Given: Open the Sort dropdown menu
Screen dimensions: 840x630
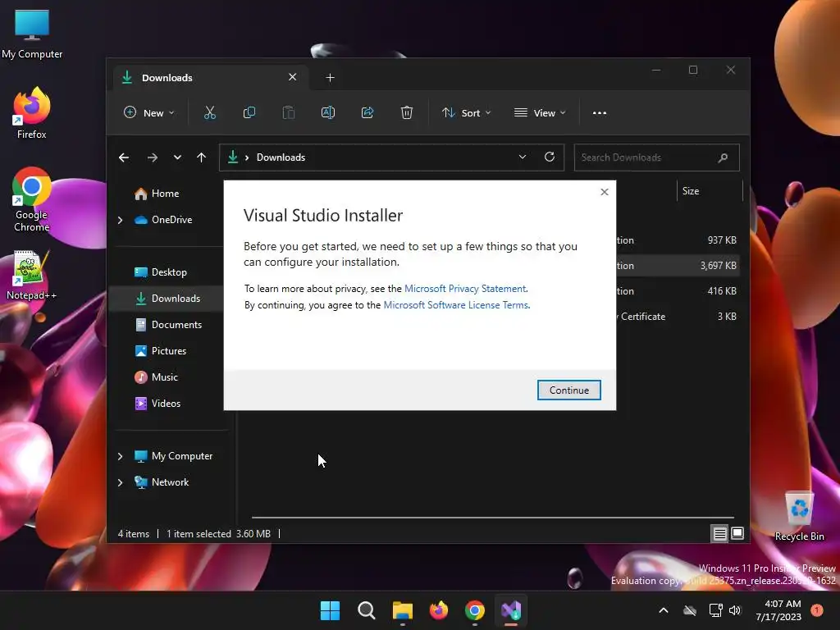Looking at the screenshot, I should point(466,112).
